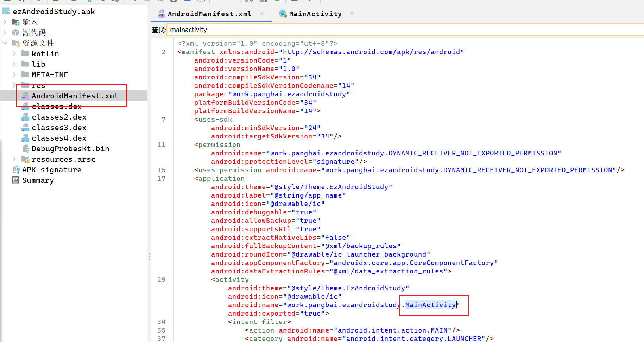Click the DebugProbesKt.bin file icon
Image resolution: width=644 pixels, height=342 pixels.
pyautogui.click(x=25, y=149)
